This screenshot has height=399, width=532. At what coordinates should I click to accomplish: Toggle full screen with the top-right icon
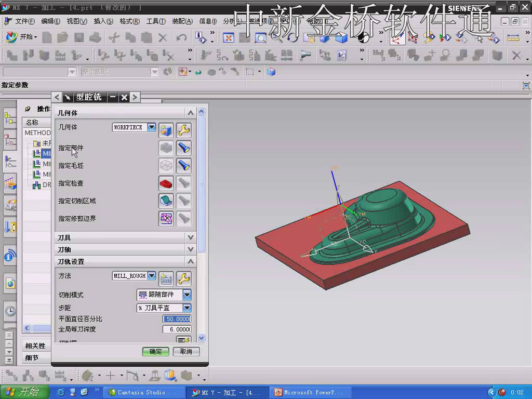click(526, 86)
